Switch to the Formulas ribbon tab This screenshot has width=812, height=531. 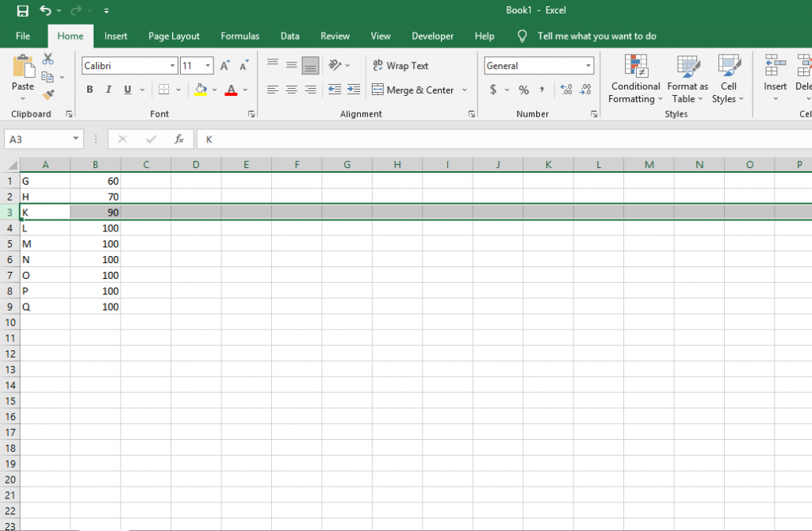239,36
